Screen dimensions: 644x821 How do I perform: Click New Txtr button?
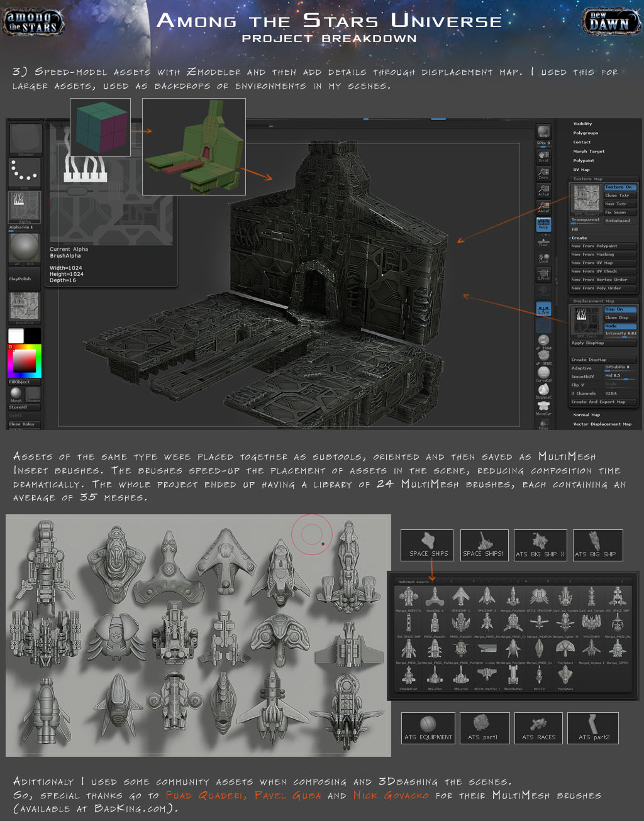pos(621,204)
